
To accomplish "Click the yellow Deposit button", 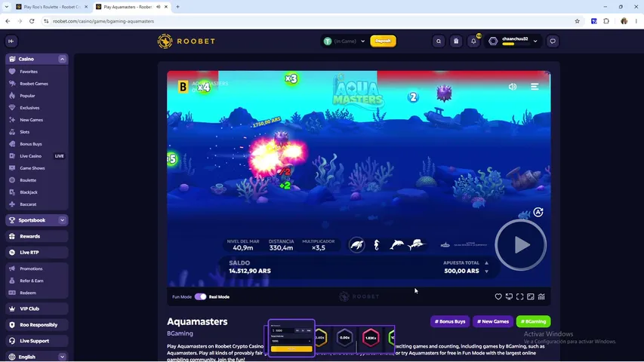I will pyautogui.click(x=383, y=41).
